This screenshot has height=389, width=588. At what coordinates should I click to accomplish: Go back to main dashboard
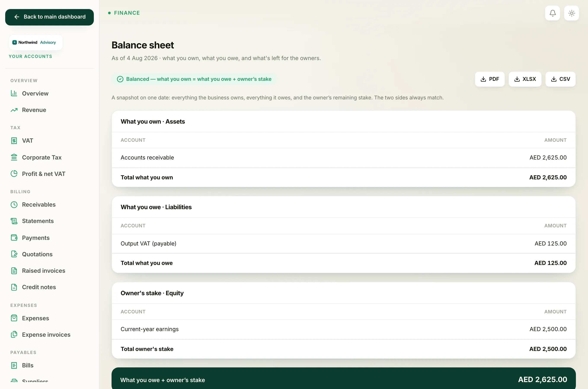click(x=49, y=17)
